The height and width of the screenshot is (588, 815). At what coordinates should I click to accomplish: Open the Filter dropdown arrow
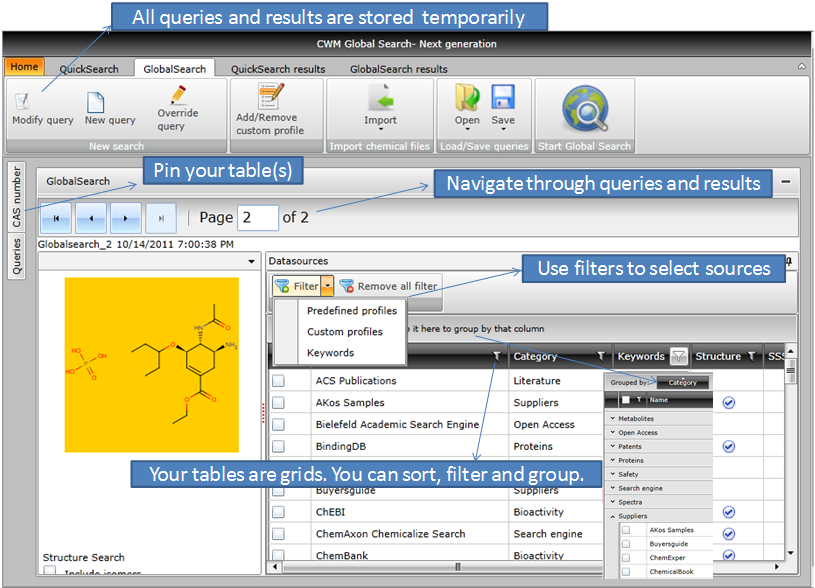point(327,286)
